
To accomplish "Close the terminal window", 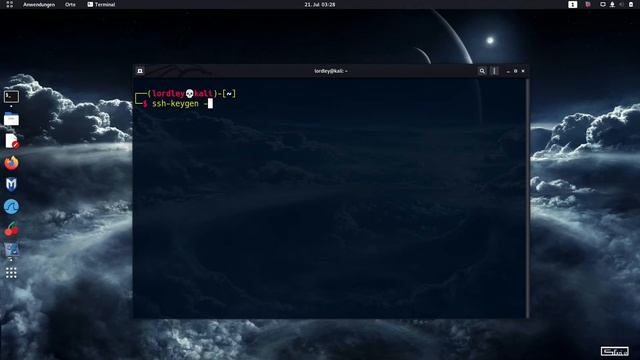I will pos(523,71).
